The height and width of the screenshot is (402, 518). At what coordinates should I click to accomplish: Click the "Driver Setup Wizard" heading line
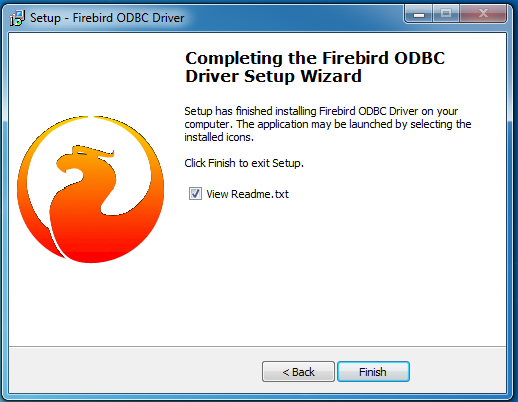(273, 76)
